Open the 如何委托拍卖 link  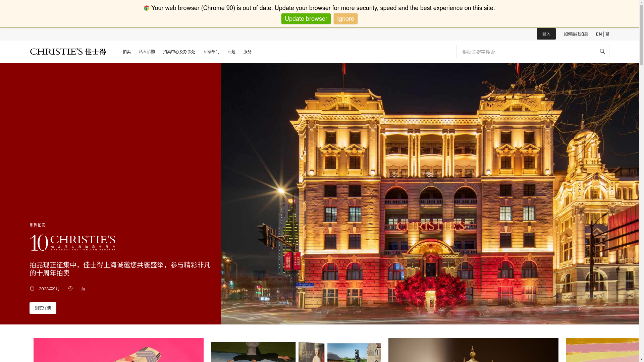coord(576,34)
